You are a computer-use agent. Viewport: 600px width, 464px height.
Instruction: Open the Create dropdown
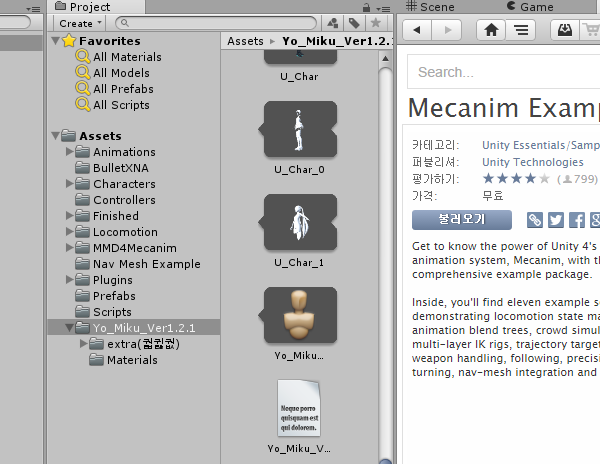point(80,23)
